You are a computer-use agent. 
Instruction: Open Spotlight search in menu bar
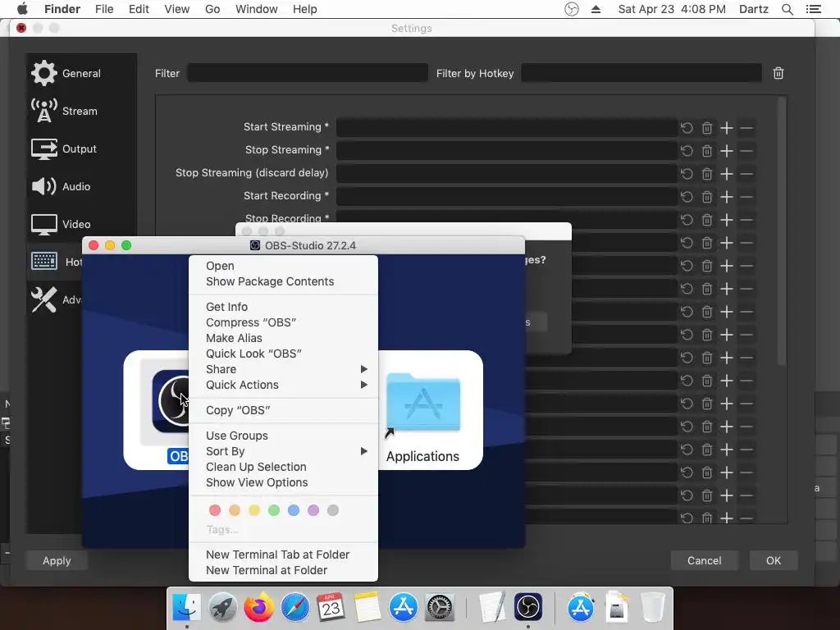(x=787, y=9)
